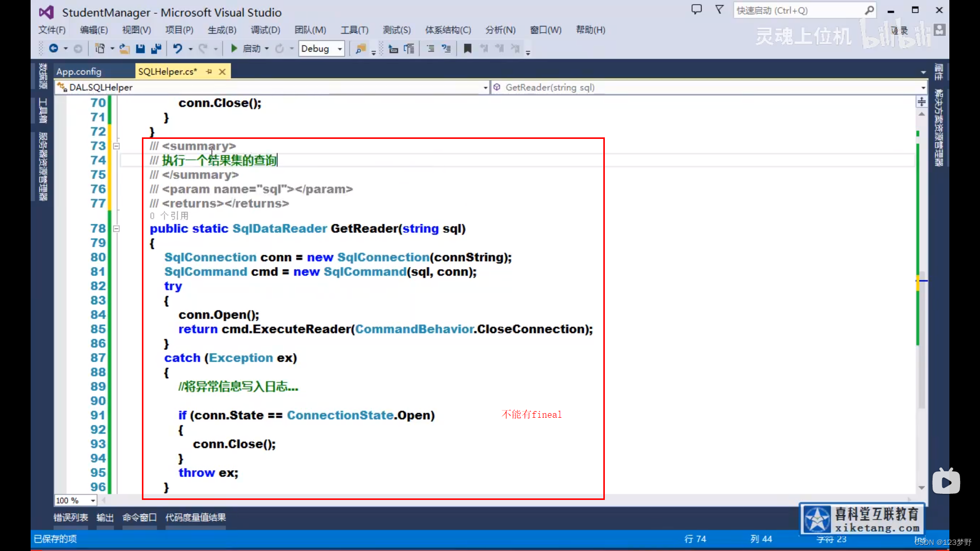
Task: Click the redo arrow icon
Action: (203, 49)
